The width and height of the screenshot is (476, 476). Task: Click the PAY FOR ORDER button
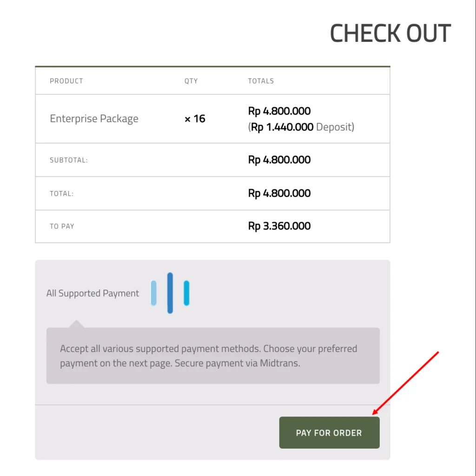[329, 433]
